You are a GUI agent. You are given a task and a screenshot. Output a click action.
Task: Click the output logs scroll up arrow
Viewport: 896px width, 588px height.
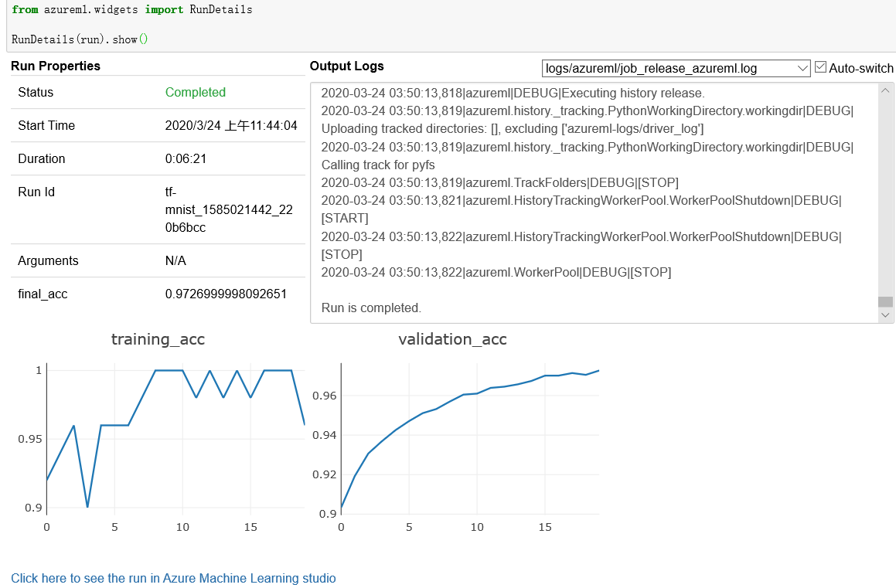[x=885, y=90]
